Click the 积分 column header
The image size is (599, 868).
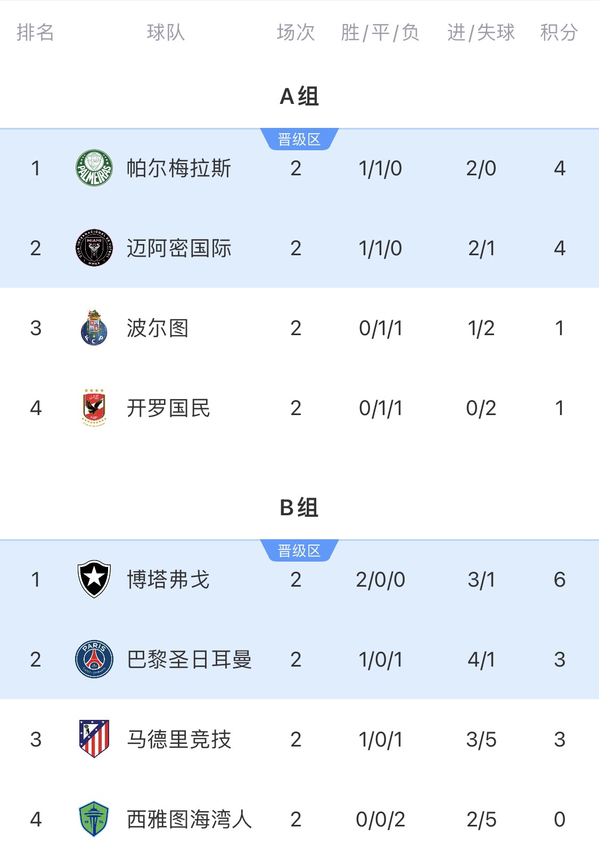559,33
